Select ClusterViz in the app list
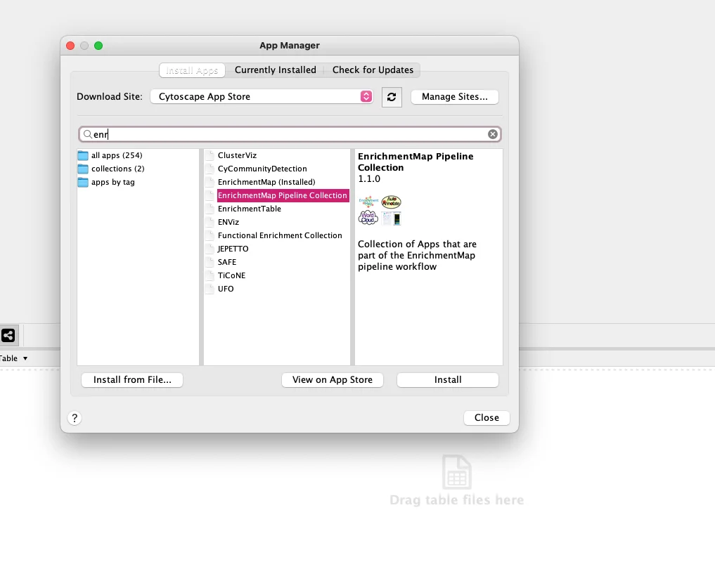715x588 pixels. pyautogui.click(x=237, y=155)
